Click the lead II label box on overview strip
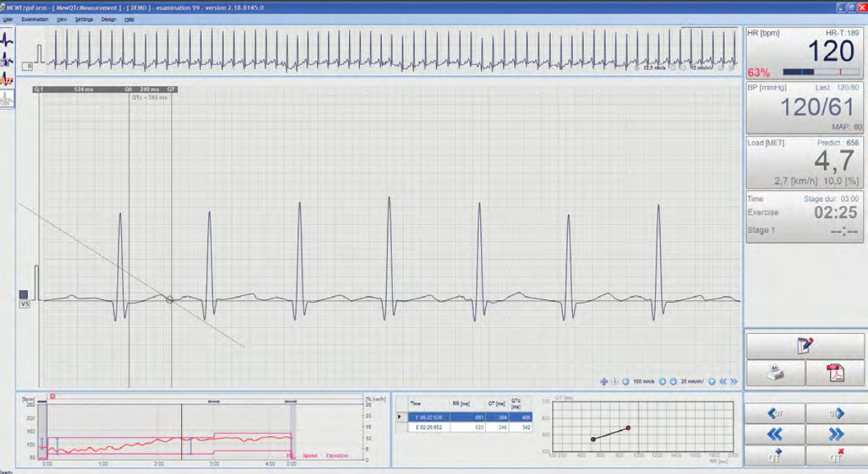The width and height of the screenshot is (868, 474). coord(28,66)
